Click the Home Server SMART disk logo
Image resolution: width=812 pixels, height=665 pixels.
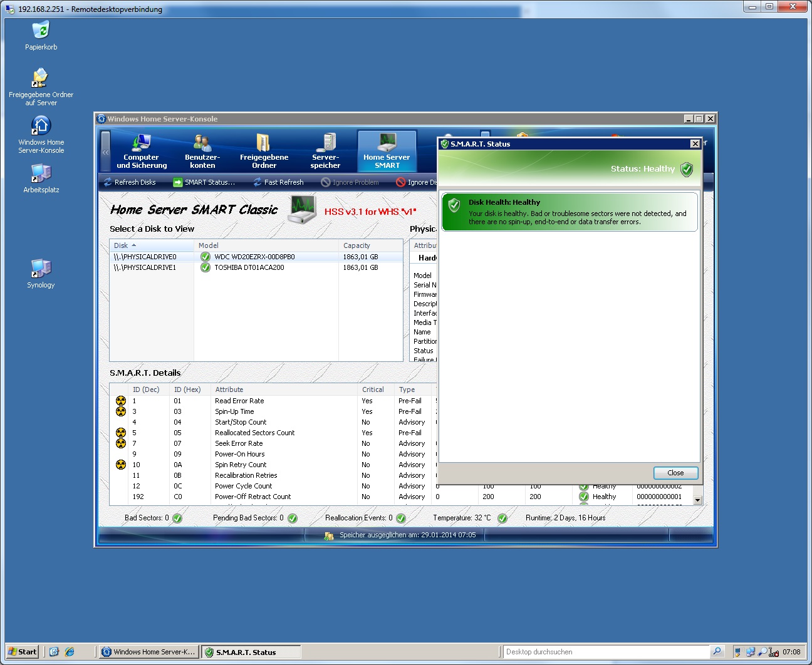[303, 209]
